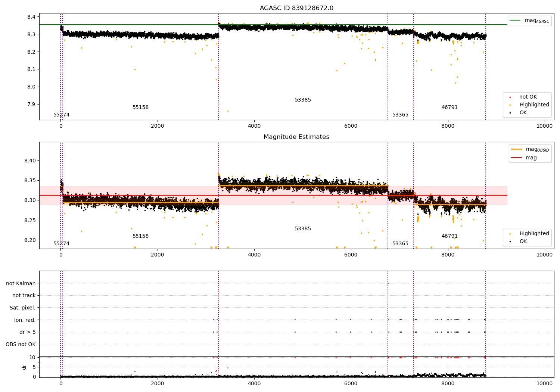Click 'OK' legend entry in middle plot
Screen dimensions: 560x392
click(x=519, y=242)
